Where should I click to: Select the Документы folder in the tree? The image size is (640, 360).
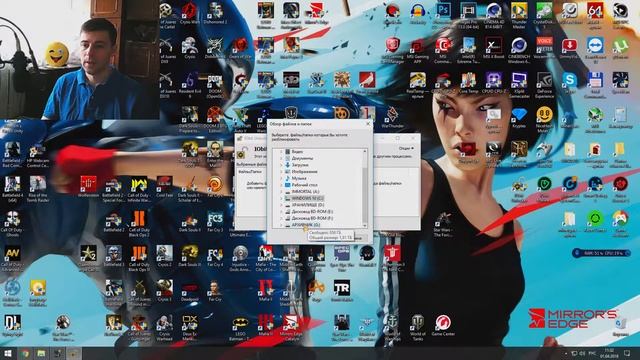[x=302, y=158]
